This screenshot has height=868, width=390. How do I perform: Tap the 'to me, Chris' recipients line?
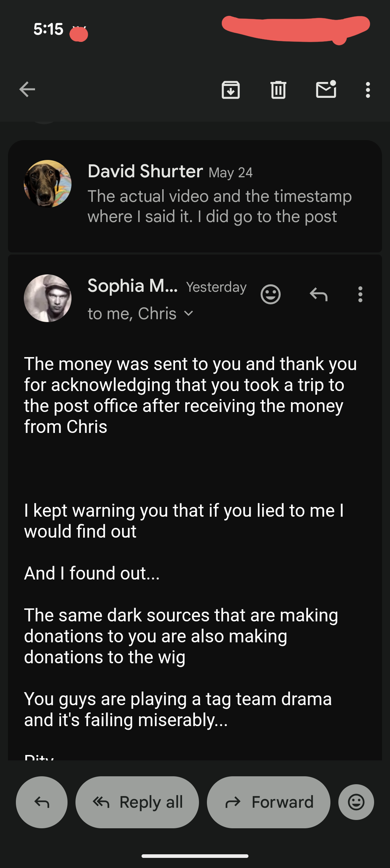(132, 313)
